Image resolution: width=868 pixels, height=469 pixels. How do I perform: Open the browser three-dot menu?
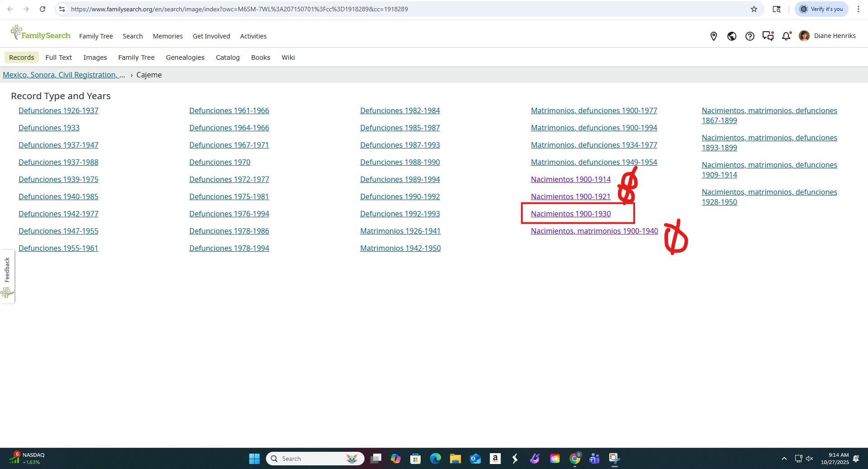click(859, 9)
